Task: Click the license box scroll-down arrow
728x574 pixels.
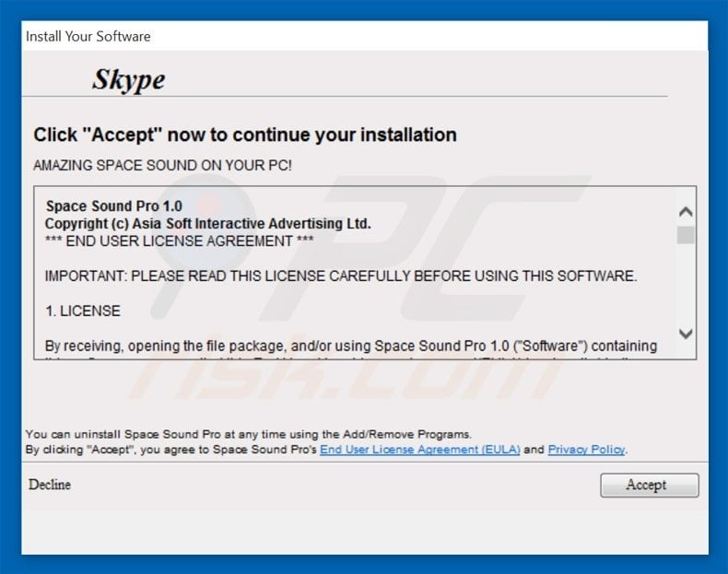Action: click(686, 334)
